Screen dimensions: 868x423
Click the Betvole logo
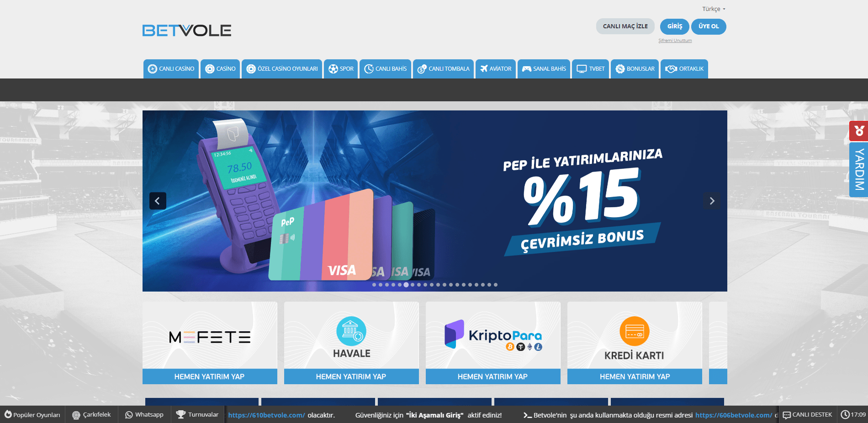click(187, 31)
